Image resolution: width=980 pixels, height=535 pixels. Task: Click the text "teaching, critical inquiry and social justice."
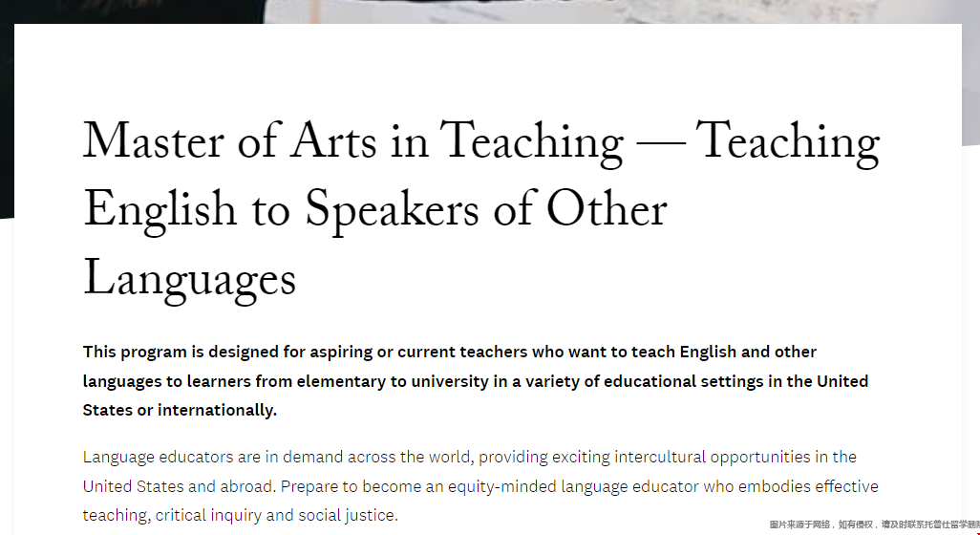point(241,516)
